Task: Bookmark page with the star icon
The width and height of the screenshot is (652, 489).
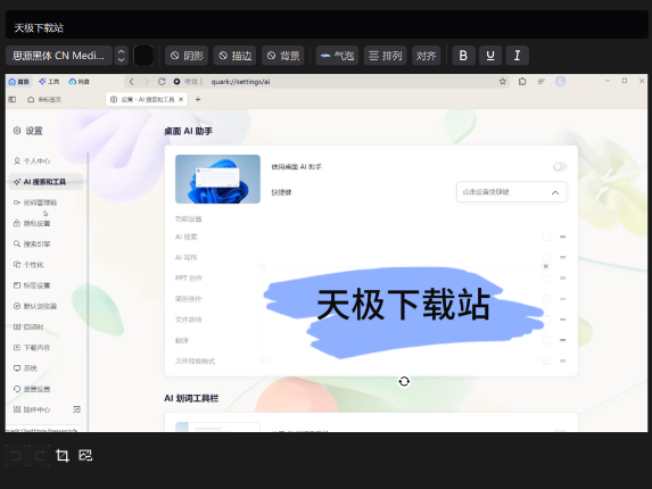Action: pyautogui.click(x=502, y=82)
